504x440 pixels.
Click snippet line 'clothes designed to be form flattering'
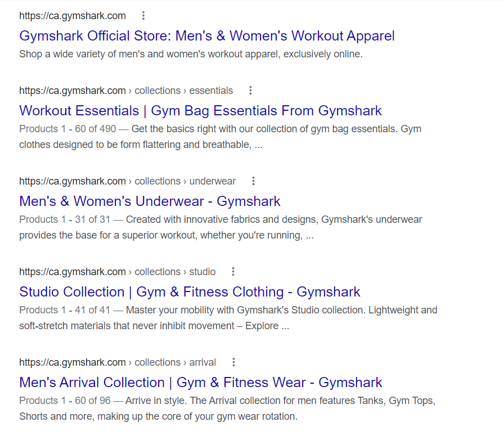pyautogui.click(x=141, y=145)
